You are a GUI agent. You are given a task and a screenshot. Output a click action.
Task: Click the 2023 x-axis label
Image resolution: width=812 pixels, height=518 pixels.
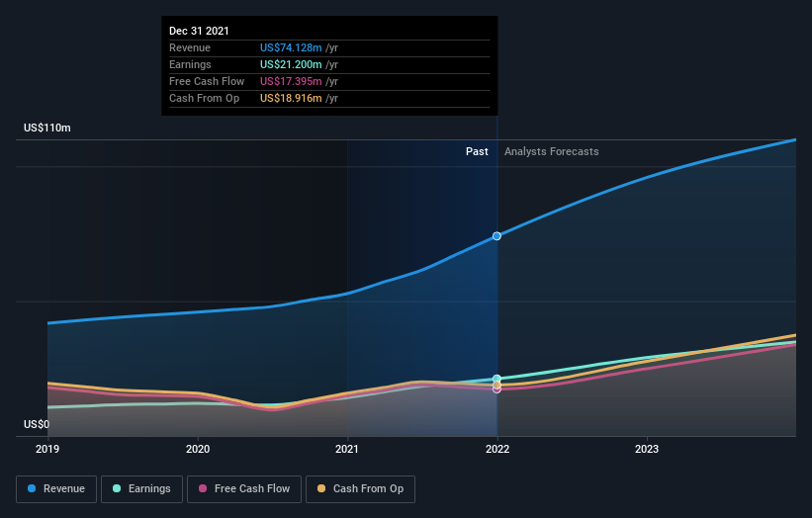pos(646,449)
